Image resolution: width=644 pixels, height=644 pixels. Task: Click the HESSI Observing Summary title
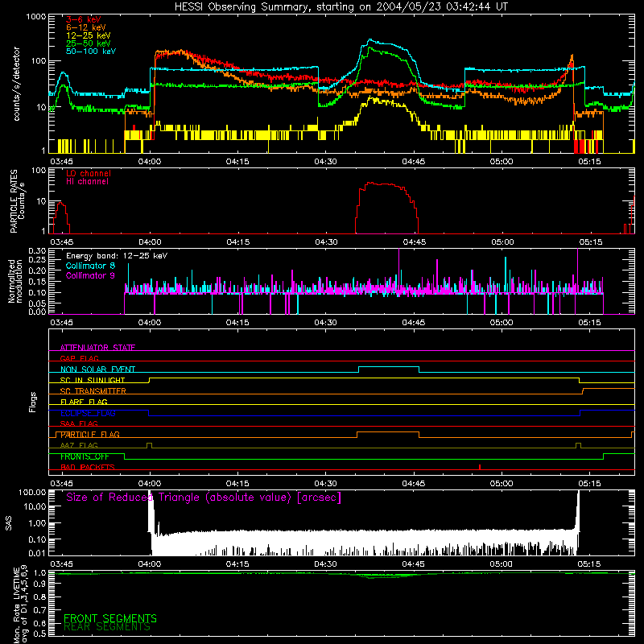pyautogui.click(x=341, y=7)
